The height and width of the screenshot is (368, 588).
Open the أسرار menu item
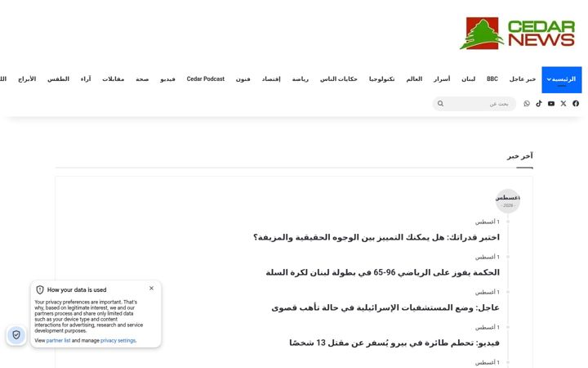(x=442, y=79)
